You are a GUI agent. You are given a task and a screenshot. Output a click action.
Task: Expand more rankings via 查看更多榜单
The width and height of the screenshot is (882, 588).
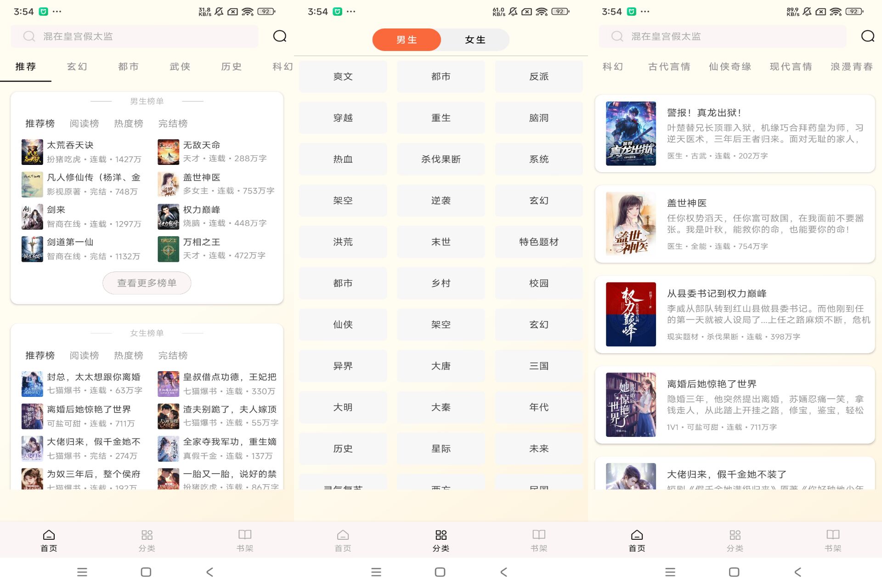click(147, 283)
